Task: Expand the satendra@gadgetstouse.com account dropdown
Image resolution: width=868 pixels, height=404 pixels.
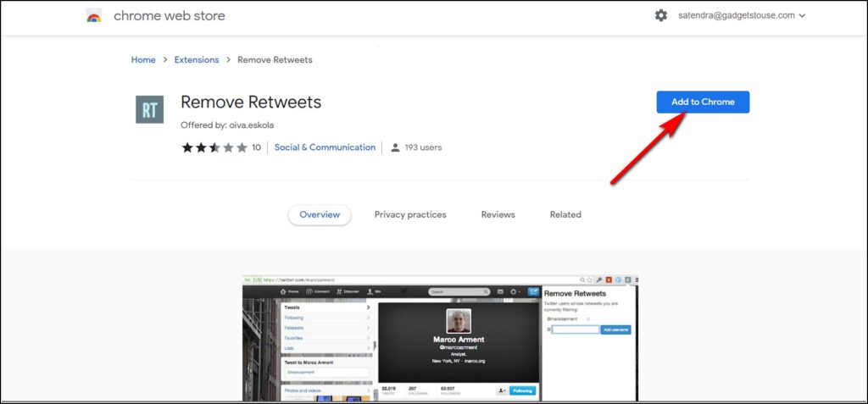Action: click(742, 15)
